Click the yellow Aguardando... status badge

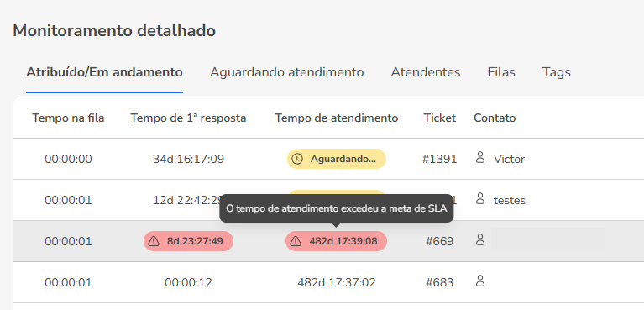(x=337, y=159)
